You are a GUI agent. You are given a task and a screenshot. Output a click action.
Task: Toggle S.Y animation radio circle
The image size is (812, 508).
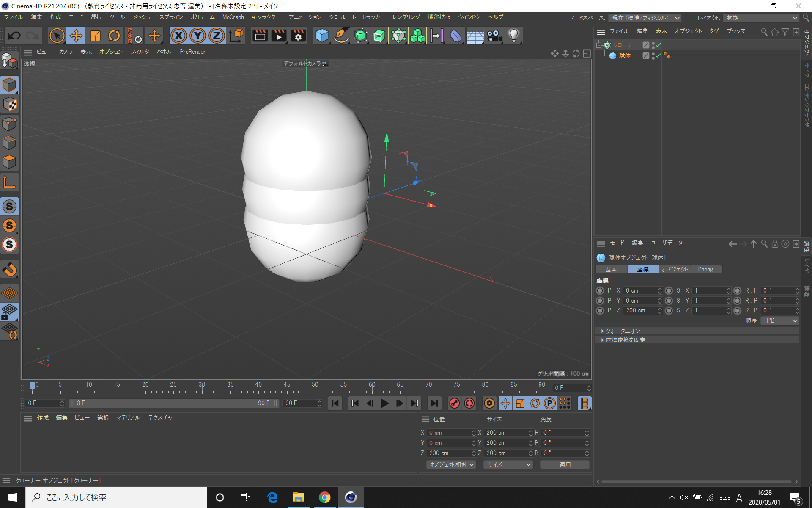(669, 301)
